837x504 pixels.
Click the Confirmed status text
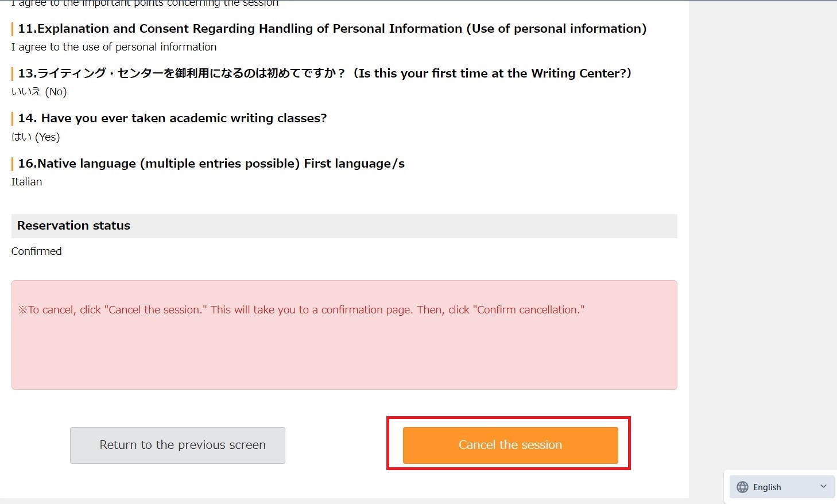pyautogui.click(x=37, y=251)
